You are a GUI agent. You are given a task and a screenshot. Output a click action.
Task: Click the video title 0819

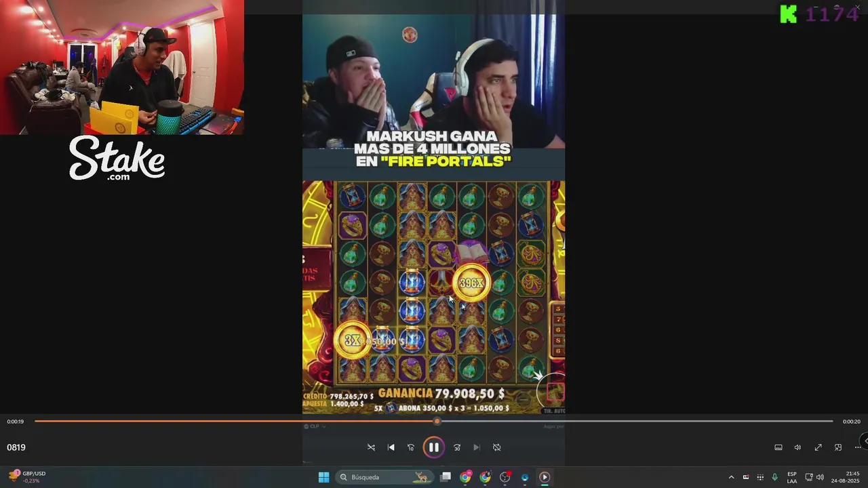pos(16,447)
